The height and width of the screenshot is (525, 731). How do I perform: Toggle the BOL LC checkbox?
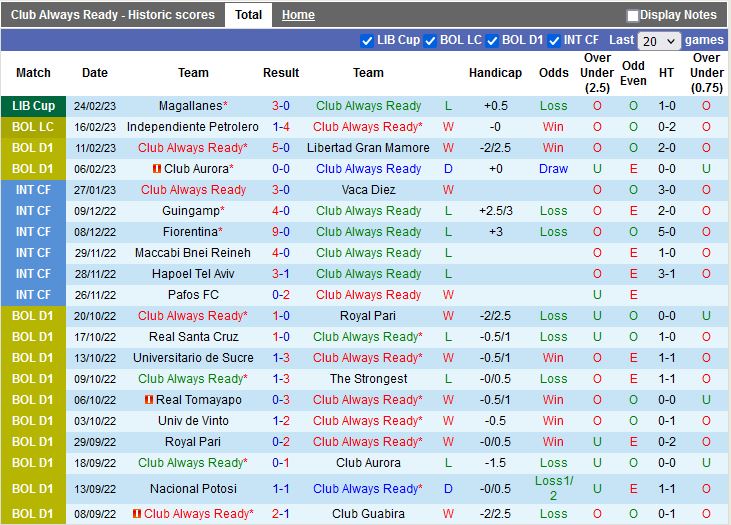430,41
